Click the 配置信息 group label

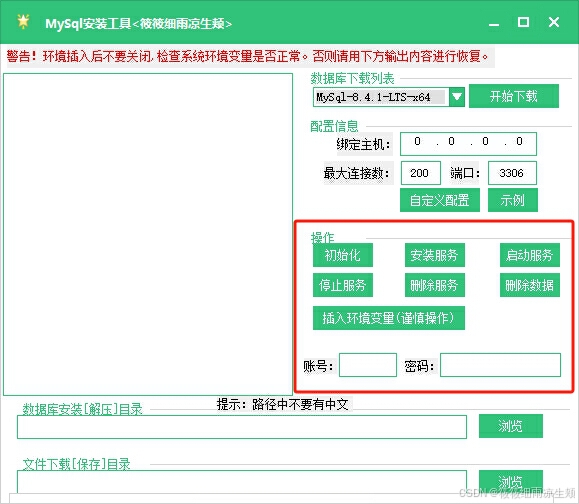pyautogui.click(x=334, y=126)
